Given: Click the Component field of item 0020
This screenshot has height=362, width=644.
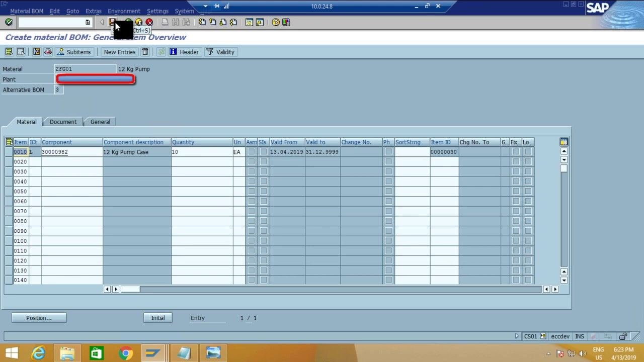Looking at the screenshot, I should [72, 161].
